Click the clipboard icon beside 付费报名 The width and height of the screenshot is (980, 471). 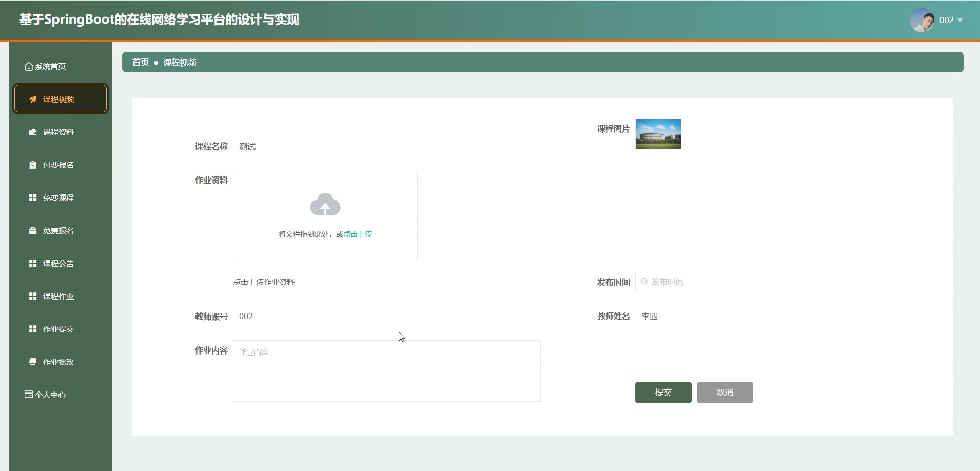[33, 165]
